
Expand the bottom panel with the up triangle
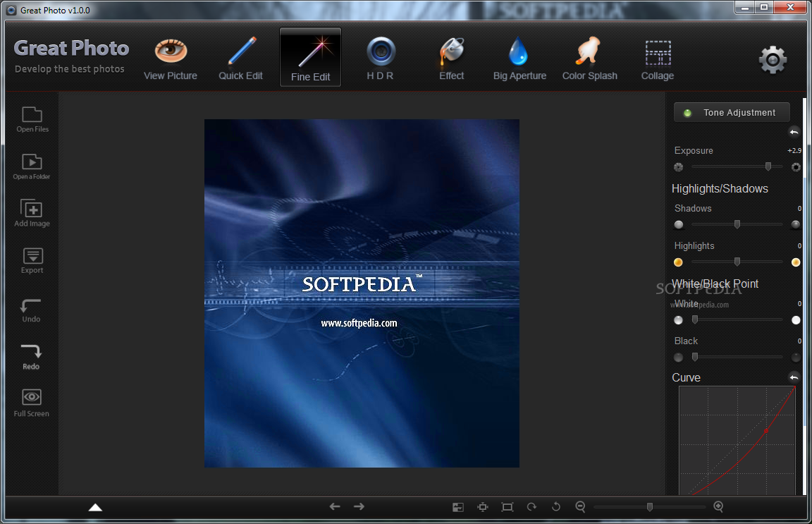(95, 507)
